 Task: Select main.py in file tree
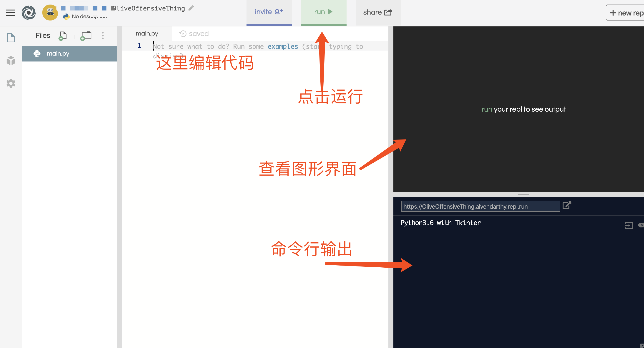pyautogui.click(x=58, y=54)
